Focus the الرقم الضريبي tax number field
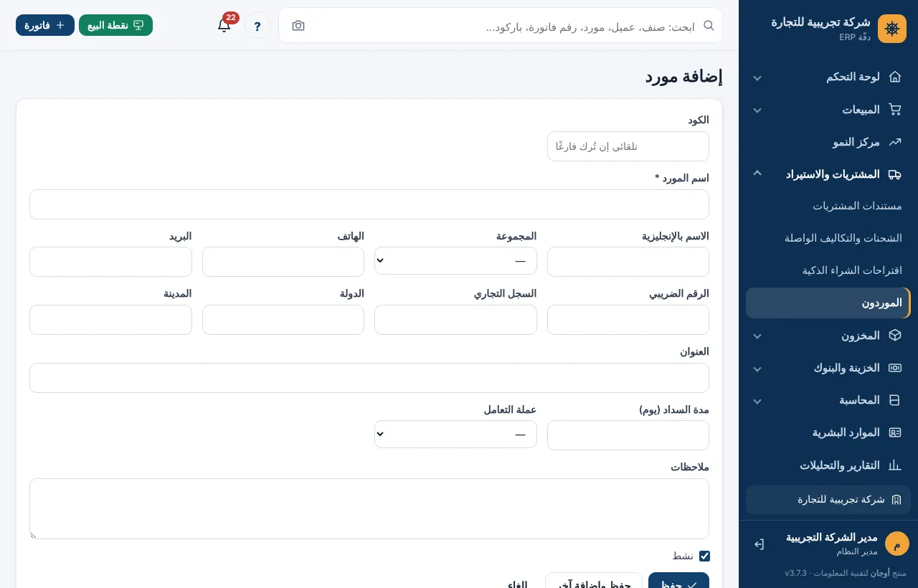Viewport: 918px width, 588px height. [x=628, y=320]
